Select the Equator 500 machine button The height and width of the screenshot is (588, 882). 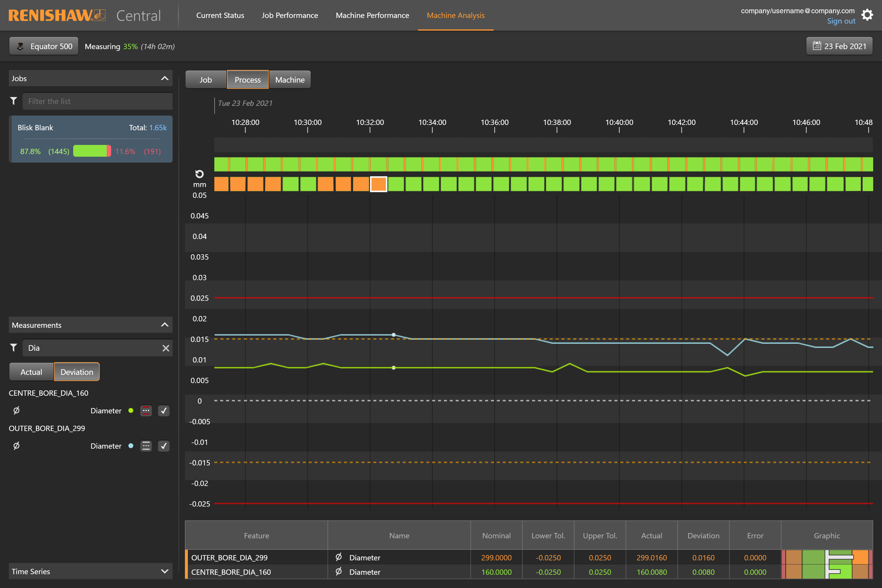[x=44, y=46]
